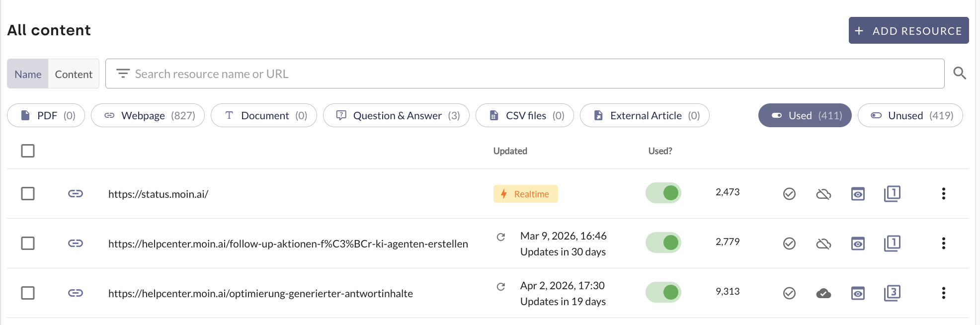Open more options for follow-up-aktionen row

[x=943, y=244]
